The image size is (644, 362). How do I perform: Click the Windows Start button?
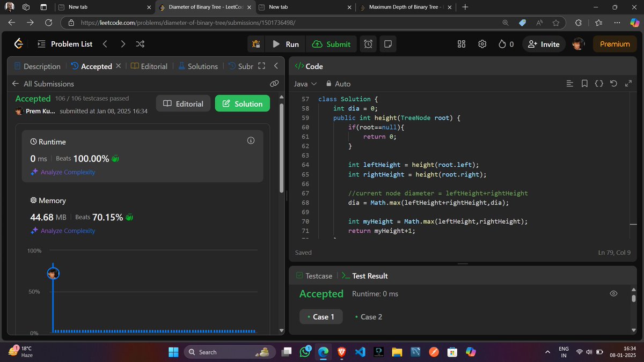click(174, 352)
